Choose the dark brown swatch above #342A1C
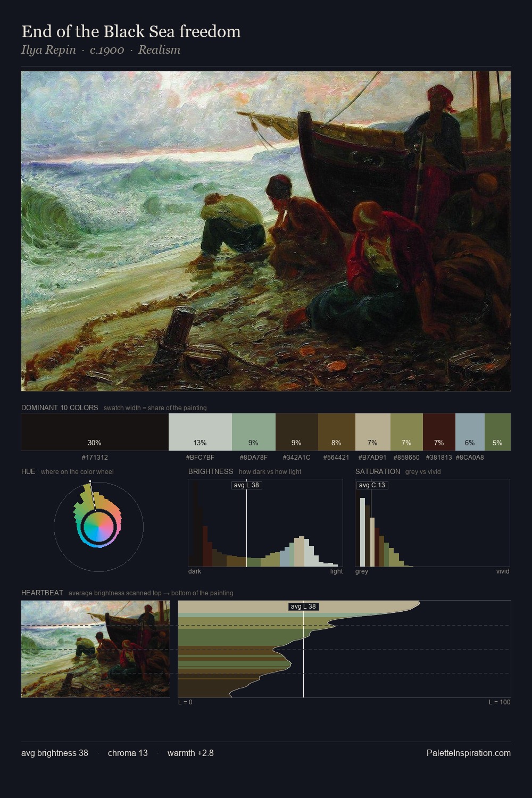Image resolution: width=532 pixels, height=798 pixels. pos(297,432)
